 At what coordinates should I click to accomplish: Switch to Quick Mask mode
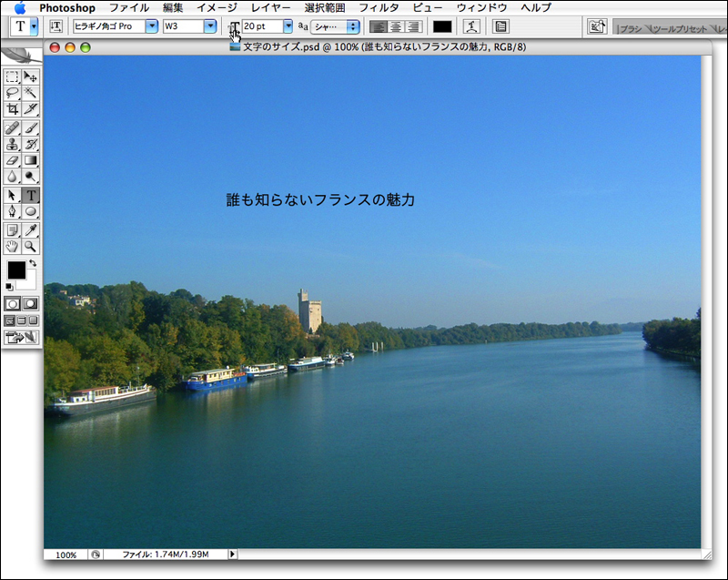31,303
